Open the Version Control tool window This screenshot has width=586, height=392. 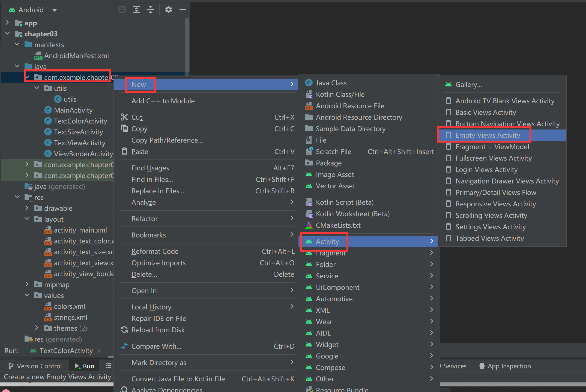[x=35, y=366]
